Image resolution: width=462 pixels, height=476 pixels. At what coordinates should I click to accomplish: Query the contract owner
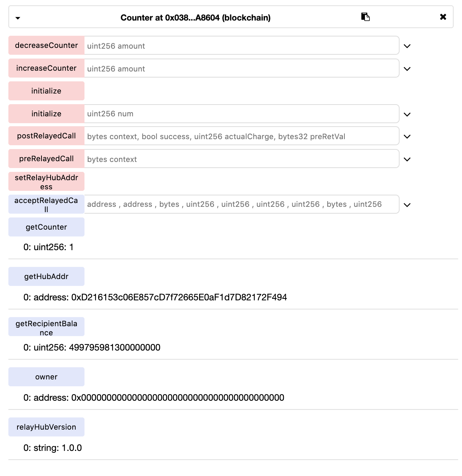(x=46, y=377)
